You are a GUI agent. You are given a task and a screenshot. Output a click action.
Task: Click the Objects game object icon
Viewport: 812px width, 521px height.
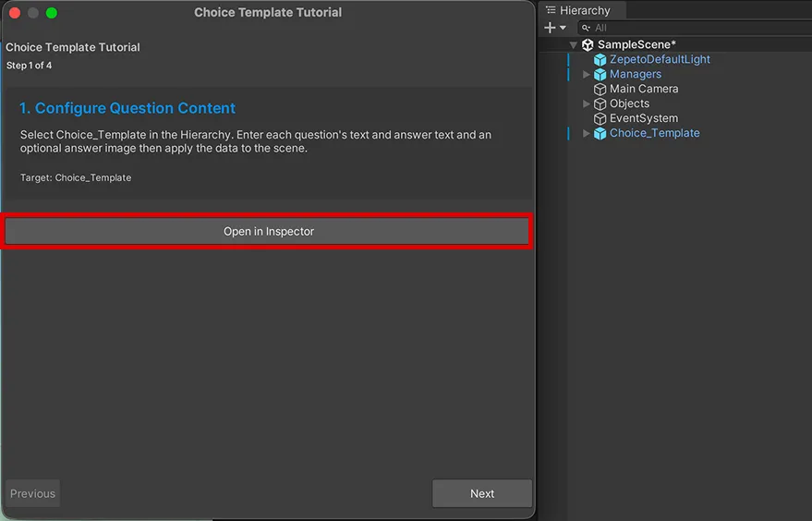[x=600, y=104]
